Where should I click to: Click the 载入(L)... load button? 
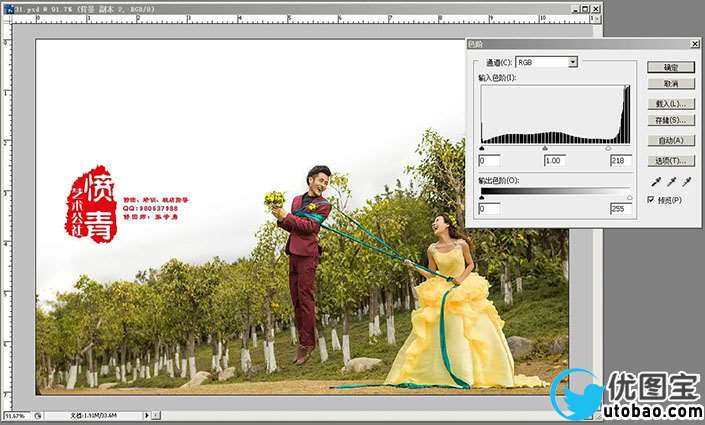pyautogui.click(x=671, y=103)
